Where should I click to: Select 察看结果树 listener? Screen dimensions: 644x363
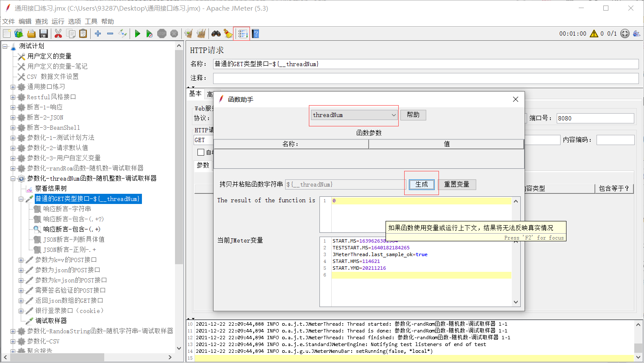[51, 188]
